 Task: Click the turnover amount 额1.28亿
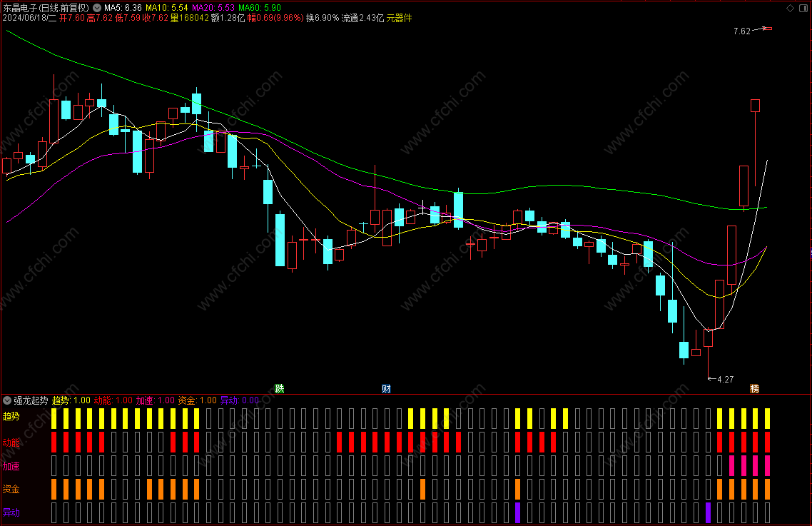click(x=228, y=18)
